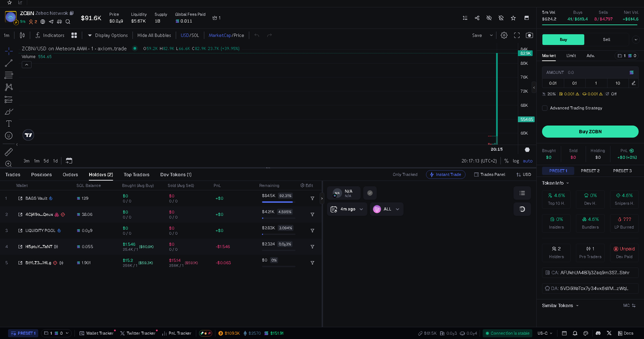Toggle Hide All Bubbles

coord(154,35)
